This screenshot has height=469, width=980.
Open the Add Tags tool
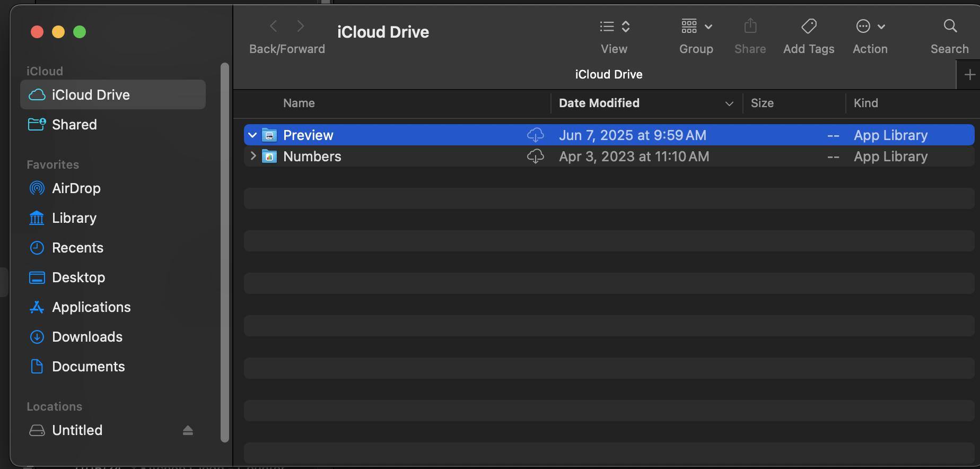[x=808, y=26]
